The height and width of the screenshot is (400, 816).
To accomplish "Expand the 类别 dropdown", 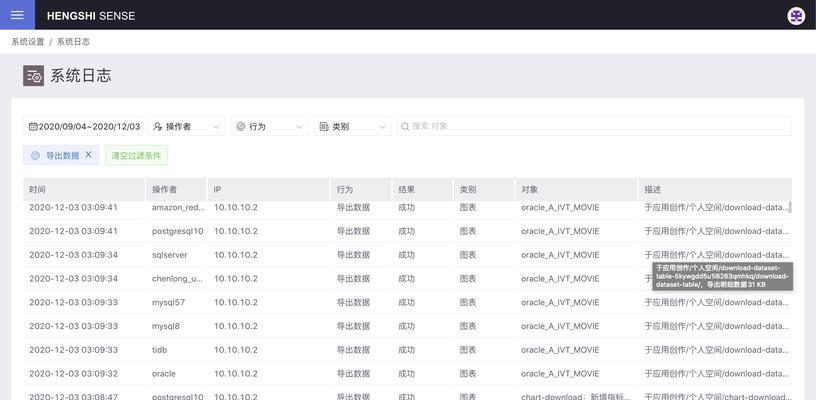I will point(382,127).
